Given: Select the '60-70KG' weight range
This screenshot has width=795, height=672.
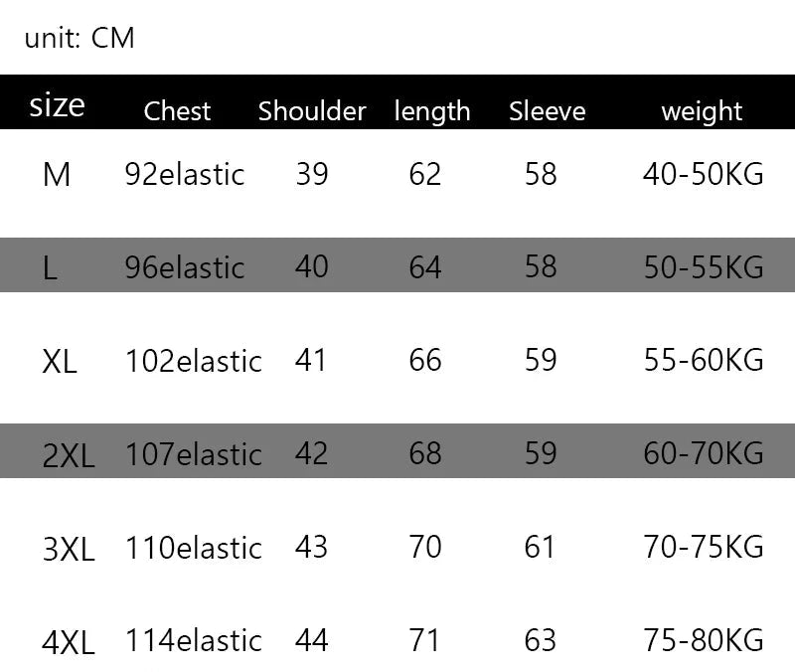Looking at the screenshot, I should tap(703, 454).
